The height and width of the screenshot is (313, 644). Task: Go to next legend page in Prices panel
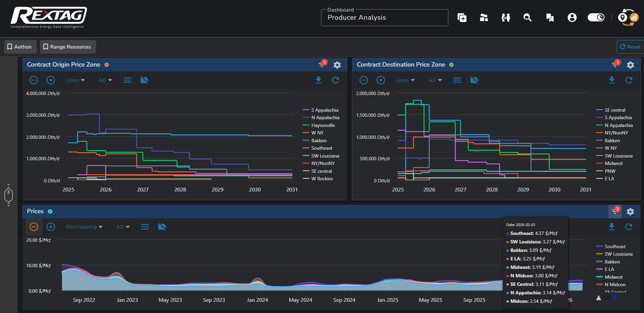(614, 297)
